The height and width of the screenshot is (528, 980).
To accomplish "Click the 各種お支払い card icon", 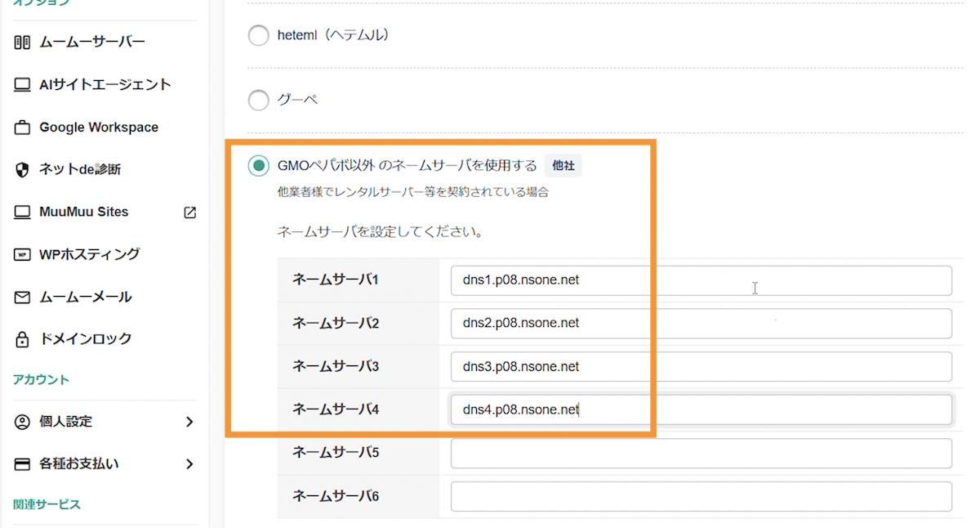I will [x=23, y=464].
